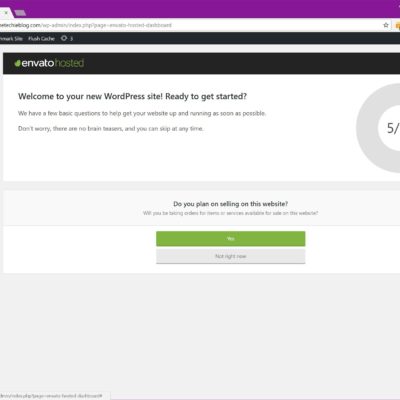Viewport: 400px width, 400px height.
Task: Open the orange extension icon beside the star
Action: pyautogui.click(x=397, y=25)
